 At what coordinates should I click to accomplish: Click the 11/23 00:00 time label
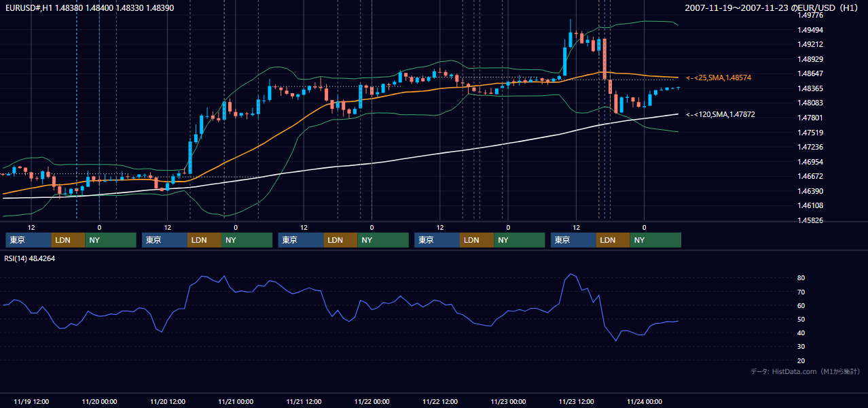click(x=508, y=401)
